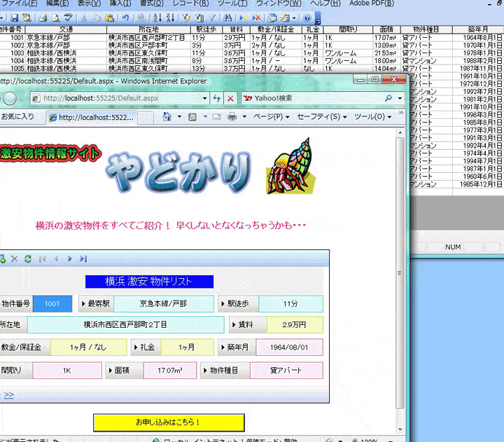Click the web form delete X icon

pyautogui.click(x=14, y=258)
